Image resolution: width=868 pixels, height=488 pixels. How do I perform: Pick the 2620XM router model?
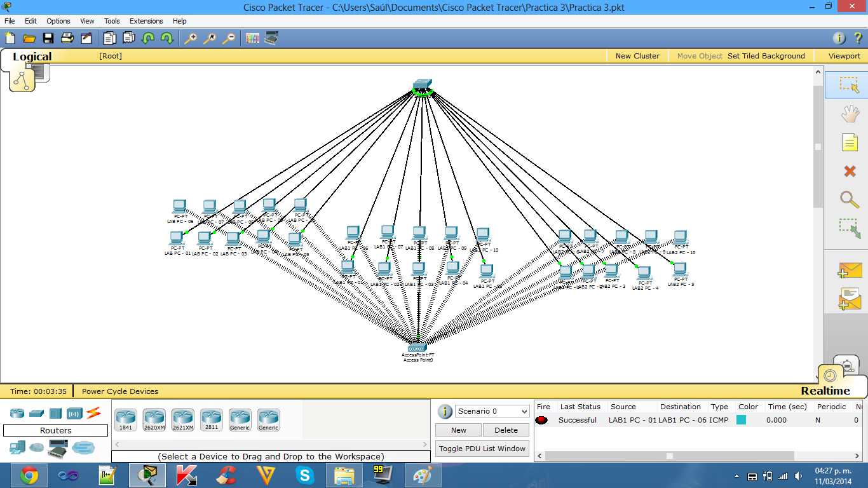tap(154, 420)
